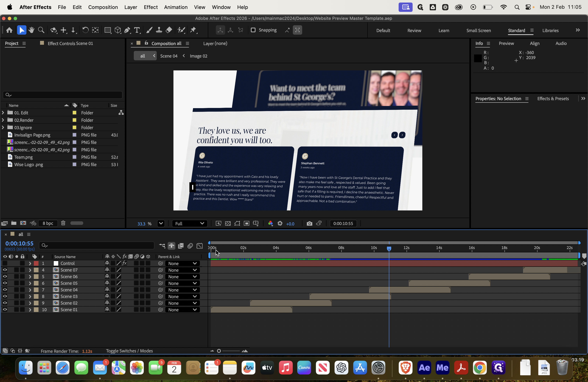
Task: Switch to Effects & Presets tab
Action: [553, 99]
